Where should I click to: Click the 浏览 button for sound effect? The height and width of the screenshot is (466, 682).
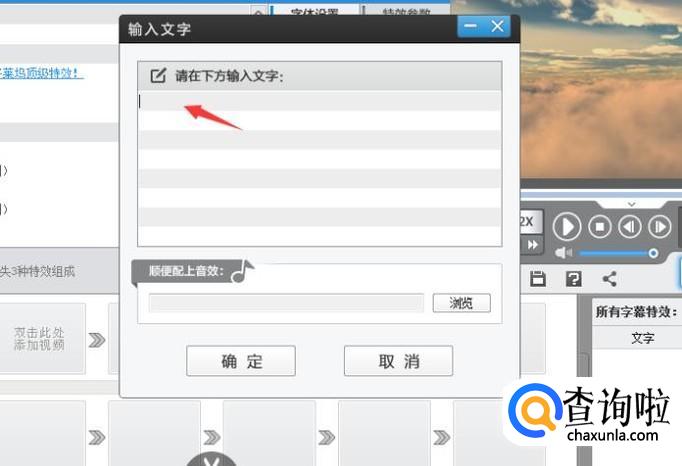[461, 303]
